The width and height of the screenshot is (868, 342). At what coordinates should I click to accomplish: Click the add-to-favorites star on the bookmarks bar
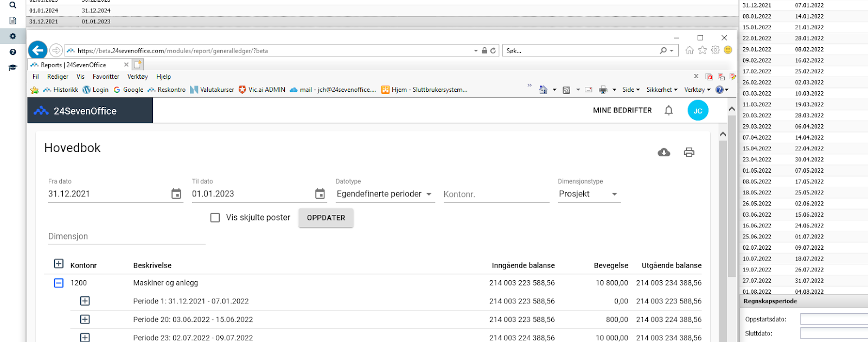coord(35,90)
